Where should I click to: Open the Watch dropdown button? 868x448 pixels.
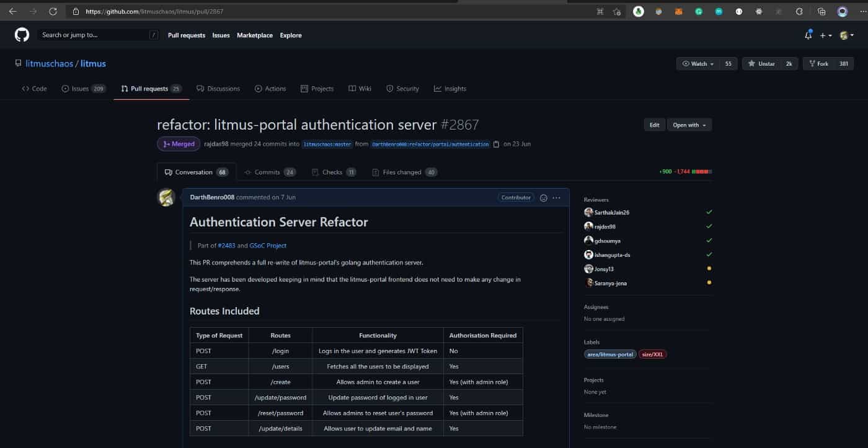(x=698, y=63)
